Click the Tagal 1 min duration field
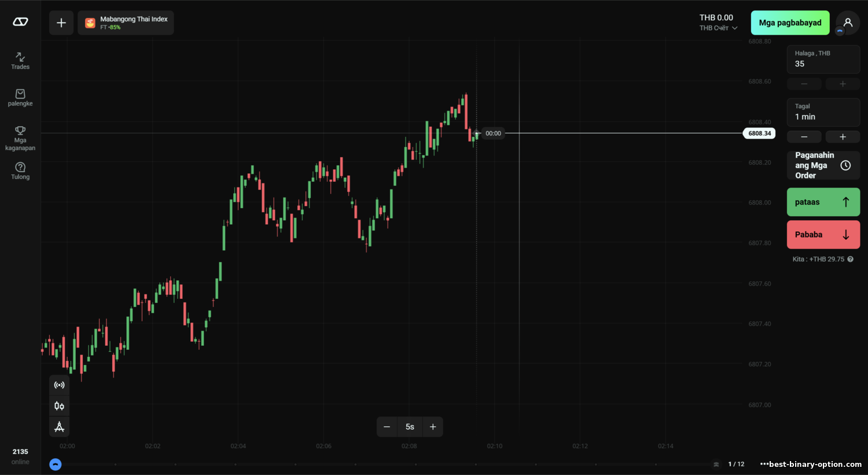This screenshot has height=475, width=868. pos(823,112)
